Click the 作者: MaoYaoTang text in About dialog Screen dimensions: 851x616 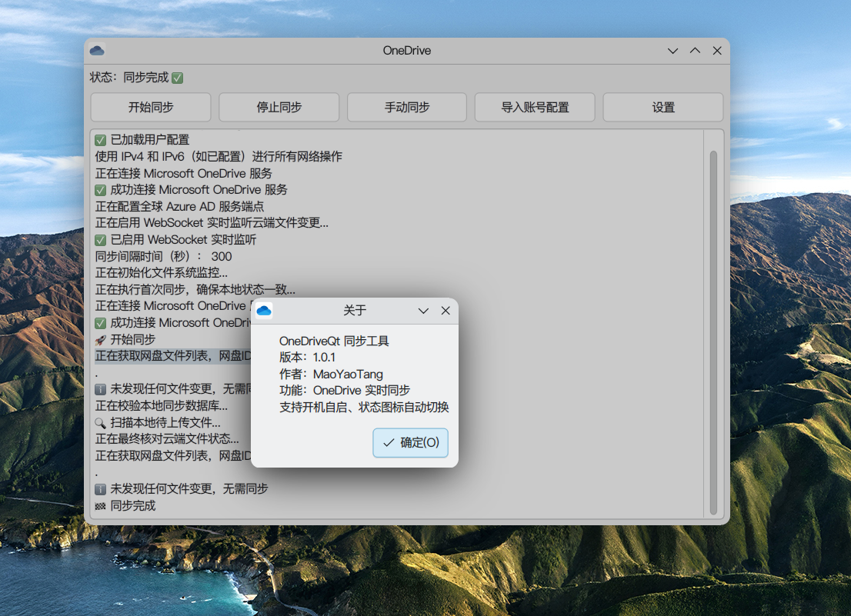point(331,375)
